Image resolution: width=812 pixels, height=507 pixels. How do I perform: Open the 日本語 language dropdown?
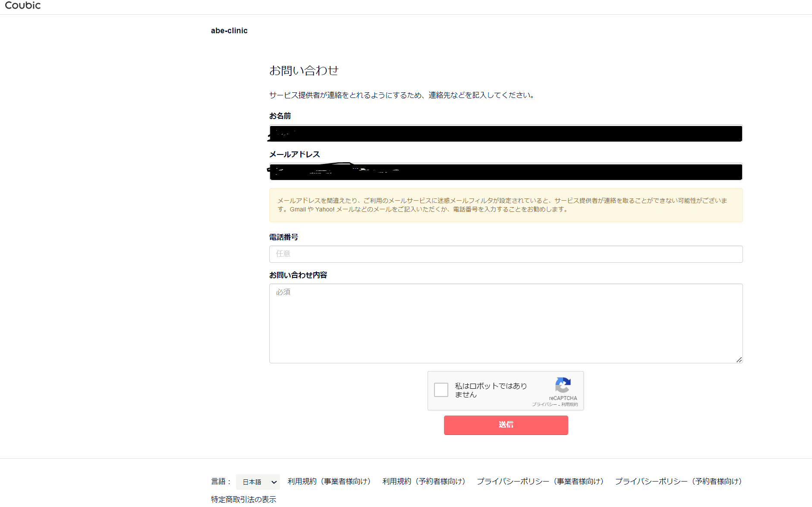(258, 482)
